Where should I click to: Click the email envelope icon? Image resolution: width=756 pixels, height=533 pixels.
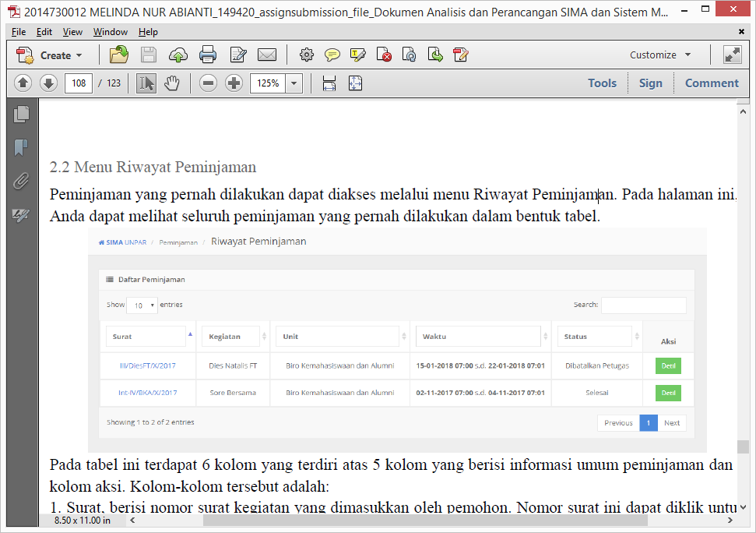pyautogui.click(x=267, y=55)
